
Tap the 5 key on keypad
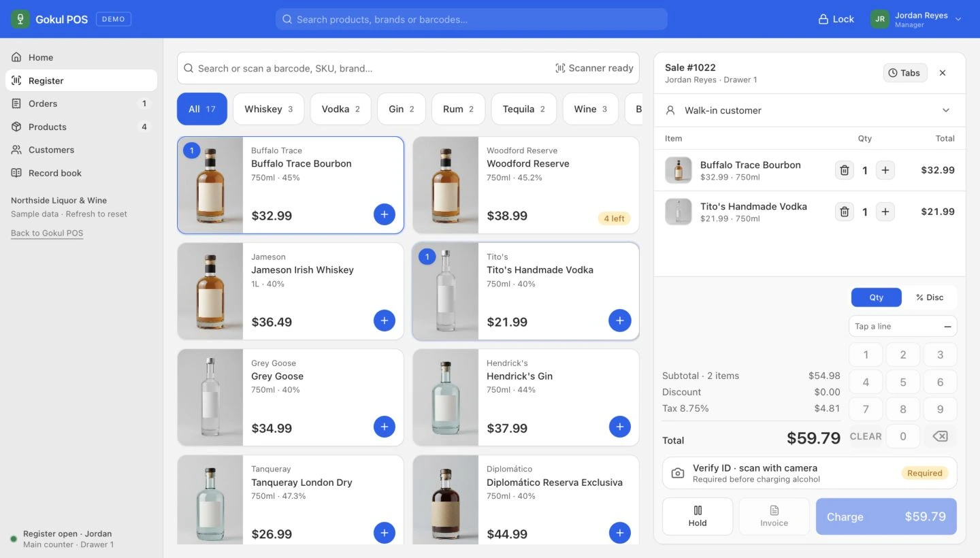coord(903,382)
